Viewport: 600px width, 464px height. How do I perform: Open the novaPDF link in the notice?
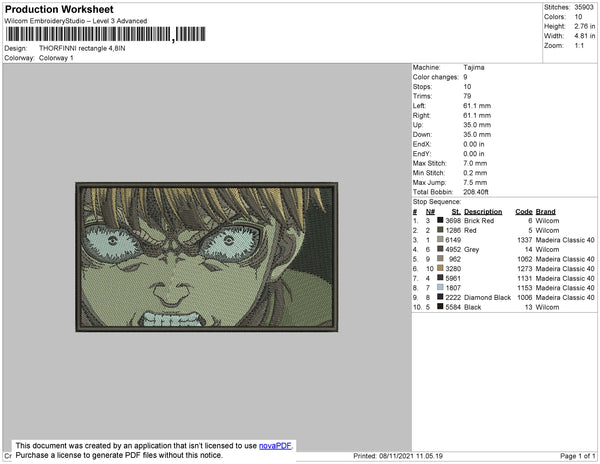(x=275, y=446)
